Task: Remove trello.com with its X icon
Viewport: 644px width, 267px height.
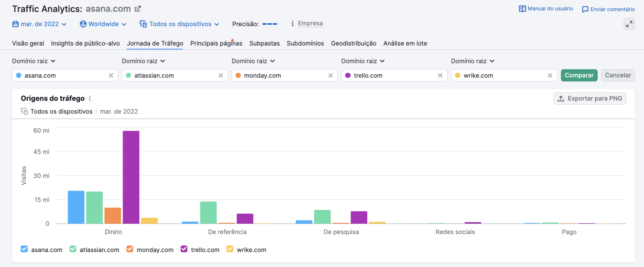Action: pos(440,76)
